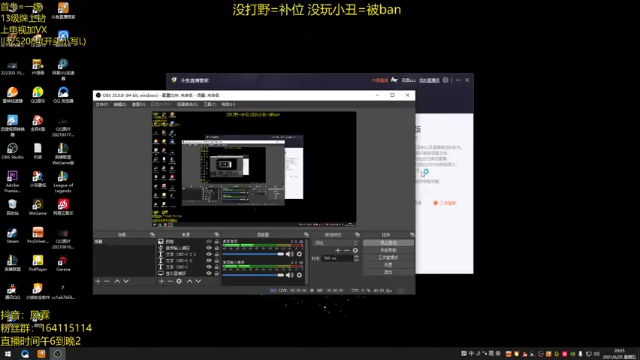640x360 pixels.
Task: Toggle lock on audio input capture source
Action: (217, 248)
